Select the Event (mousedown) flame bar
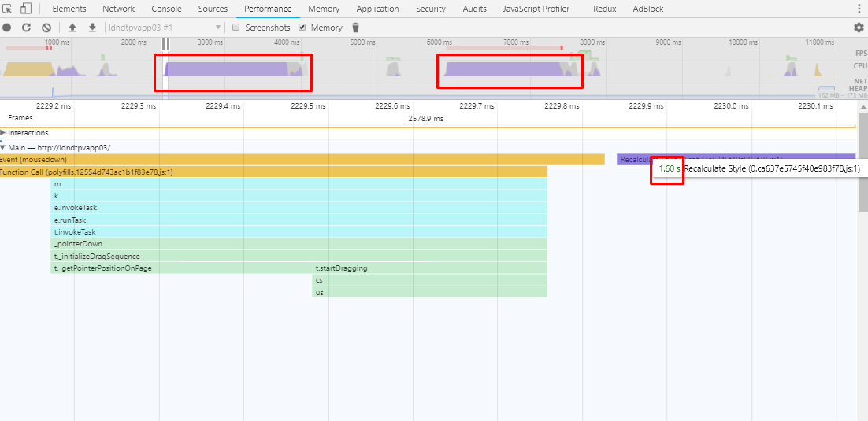 [302, 159]
